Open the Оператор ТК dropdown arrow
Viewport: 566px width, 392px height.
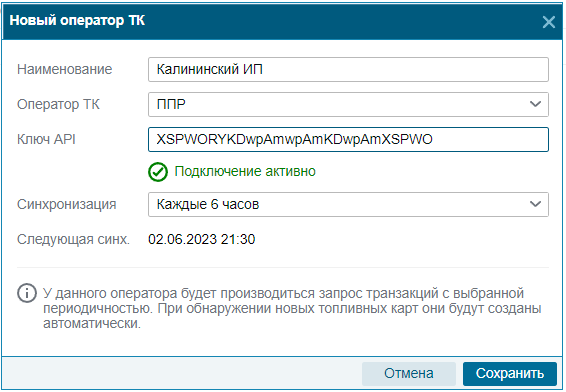(535, 104)
